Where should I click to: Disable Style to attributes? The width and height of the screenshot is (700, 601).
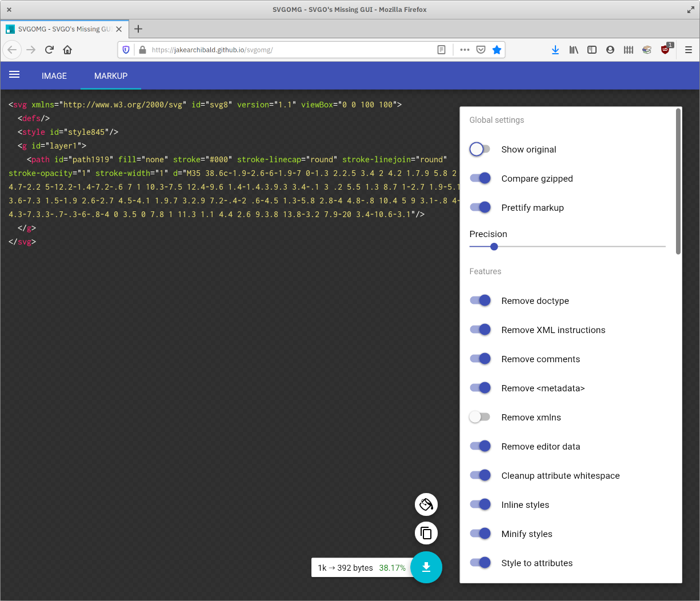pyautogui.click(x=480, y=563)
